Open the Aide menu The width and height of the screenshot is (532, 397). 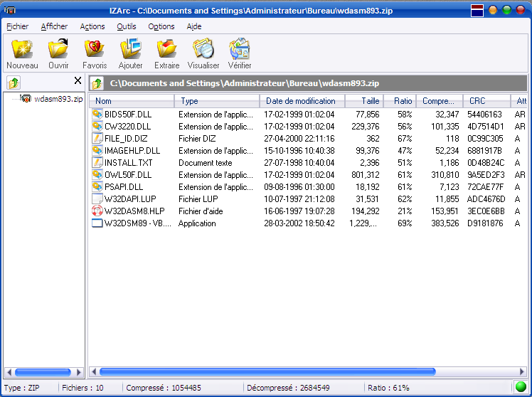tap(193, 26)
